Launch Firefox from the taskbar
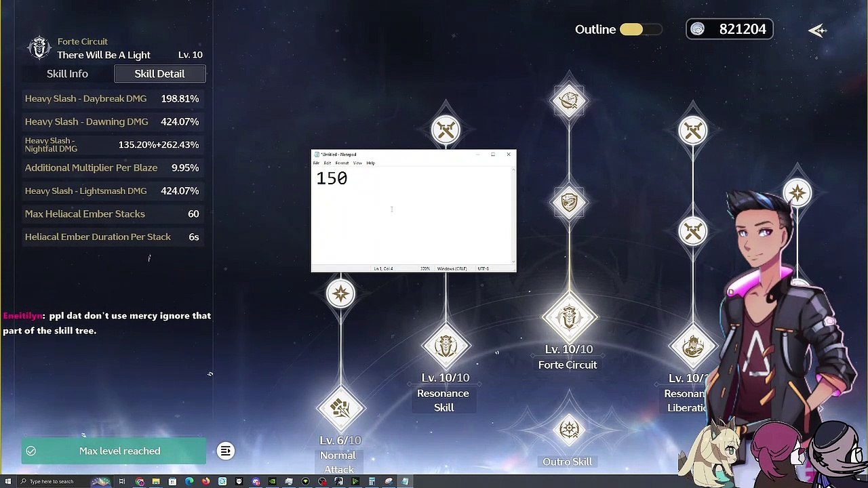 click(205, 481)
